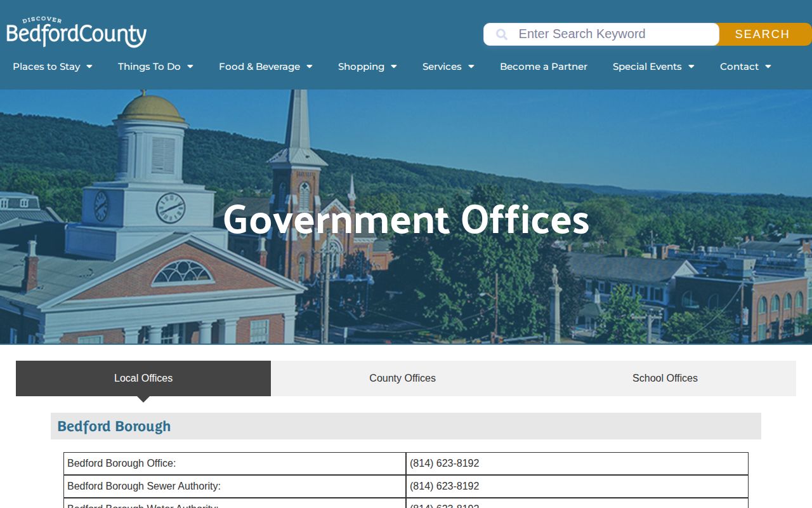Switch to the County Offices tab
The width and height of the screenshot is (812, 508).
402,378
